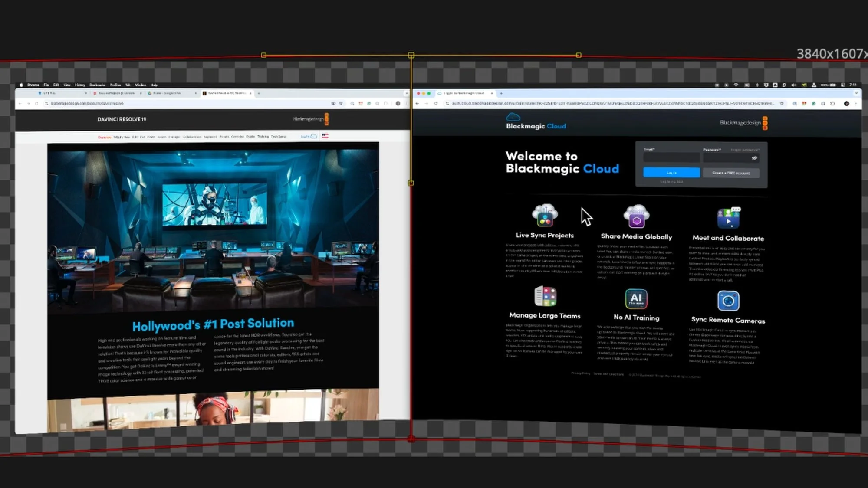This screenshot has width=868, height=488.
Task: Click the Meet and Collaborate icon
Action: (x=728, y=218)
